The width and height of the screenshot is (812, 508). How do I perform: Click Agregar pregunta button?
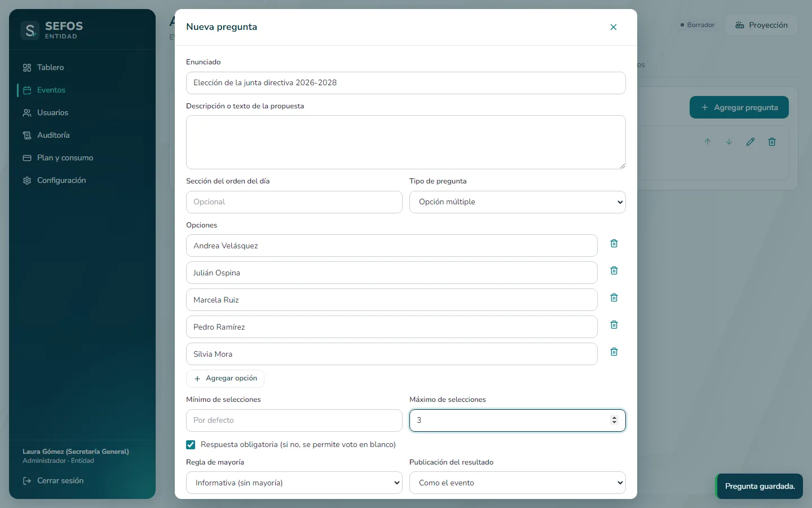pyautogui.click(x=739, y=107)
